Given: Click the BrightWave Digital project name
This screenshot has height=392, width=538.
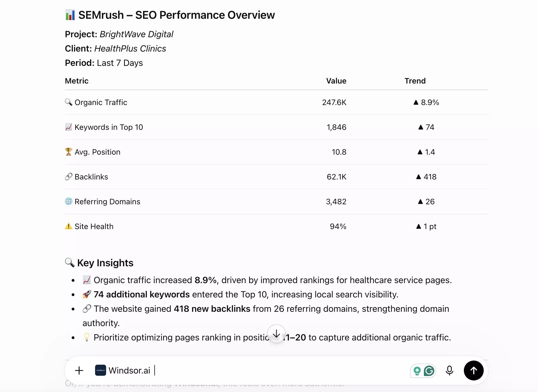Looking at the screenshot, I should (136, 34).
